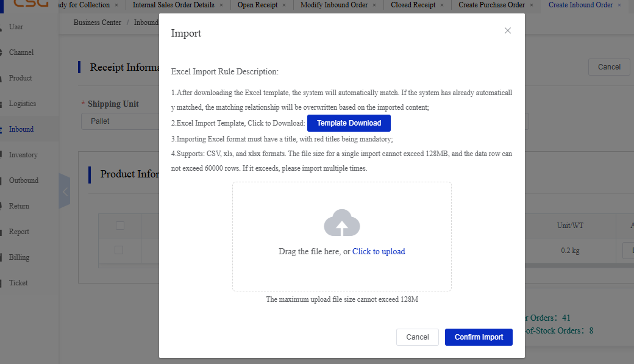Image resolution: width=634 pixels, height=364 pixels.
Task: Cancel the Import dialog
Action: pos(417,337)
